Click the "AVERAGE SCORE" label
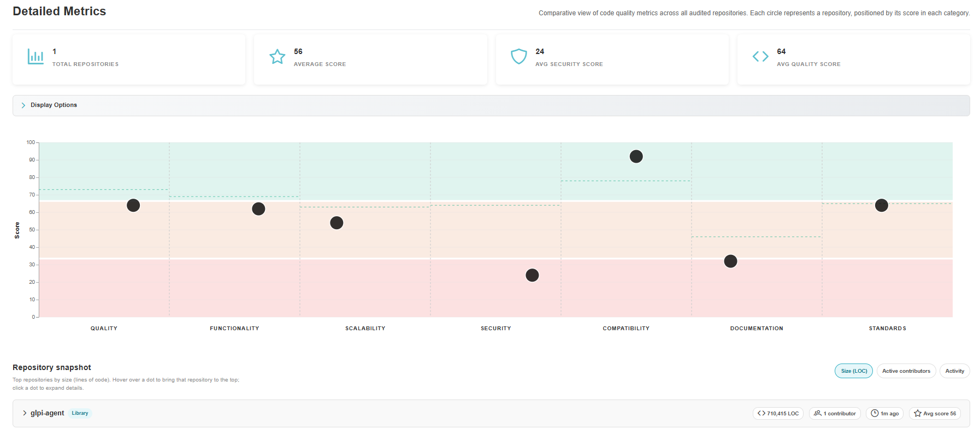 point(320,64)
